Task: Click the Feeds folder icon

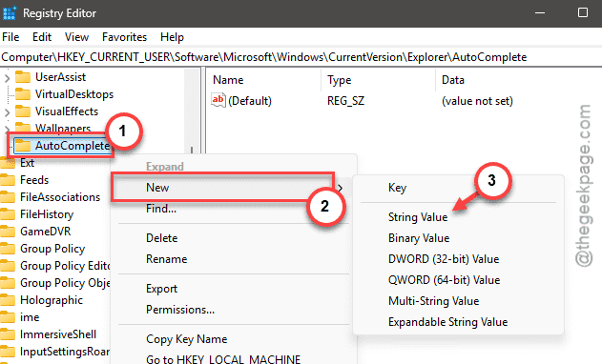Action: [8, 180]
